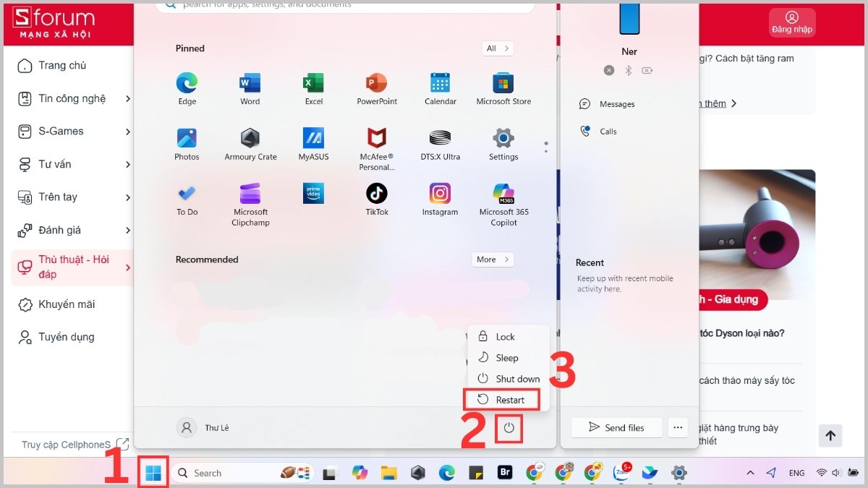Open Tuyển dụng in the sidebar
868x488 pixels.
(57, 337)
